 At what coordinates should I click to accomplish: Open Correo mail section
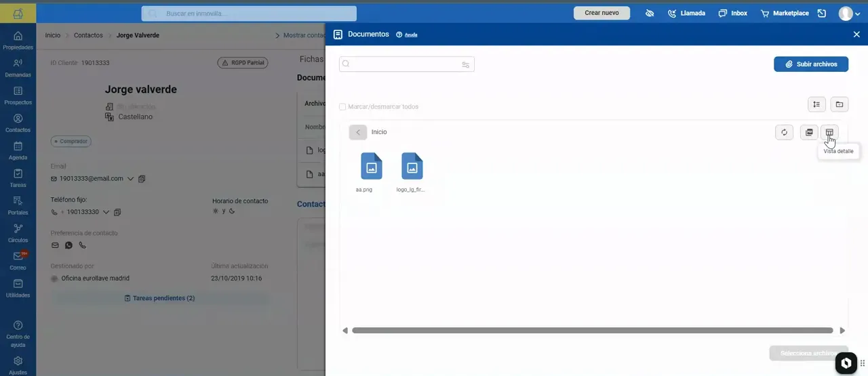[x=18, y=261]
